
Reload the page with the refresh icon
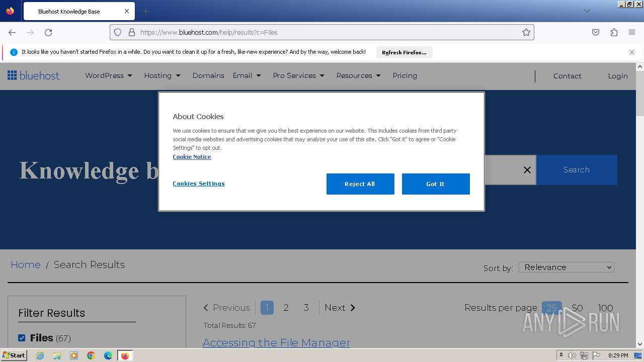[48, 32]
